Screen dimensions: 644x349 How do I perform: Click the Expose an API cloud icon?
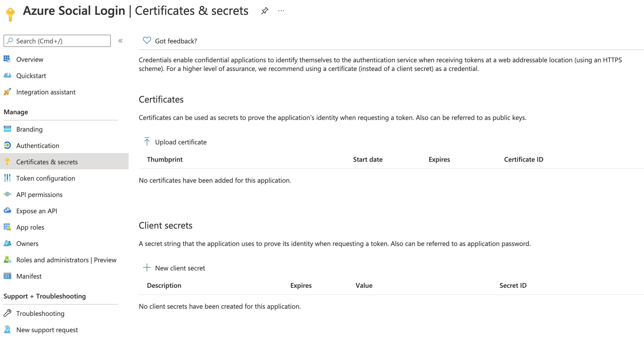tap(7, 211)
